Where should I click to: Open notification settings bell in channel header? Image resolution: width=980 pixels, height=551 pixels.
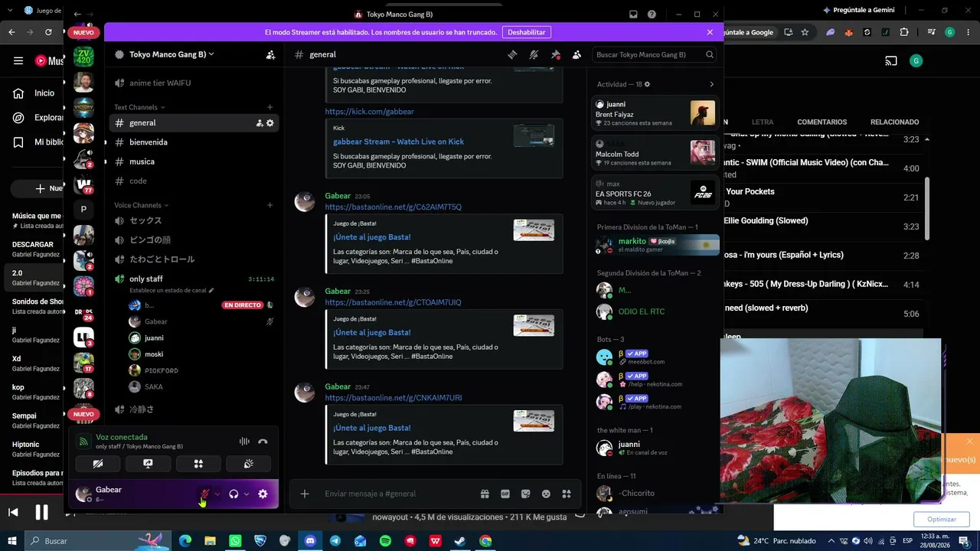coord(534,54)
